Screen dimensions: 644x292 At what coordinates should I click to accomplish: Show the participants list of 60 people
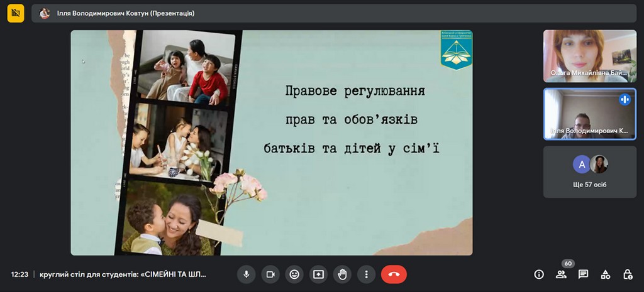coord(561,274)
